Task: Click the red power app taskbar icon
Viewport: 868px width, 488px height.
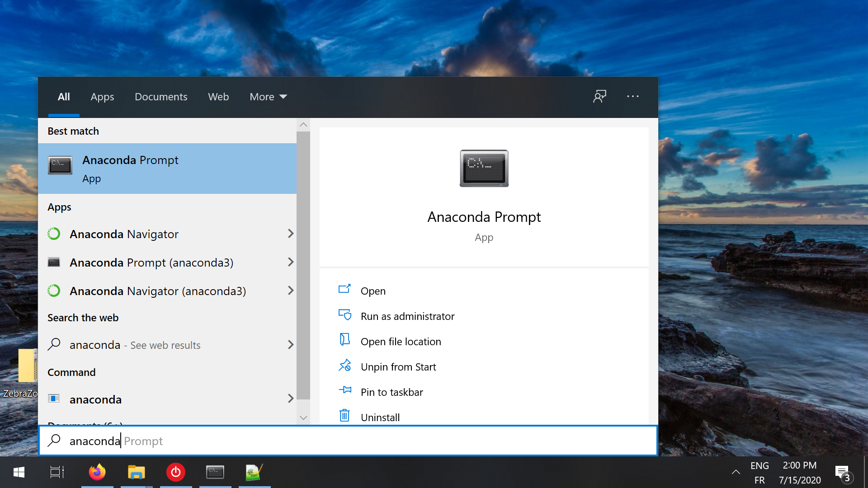Action: 175,472
